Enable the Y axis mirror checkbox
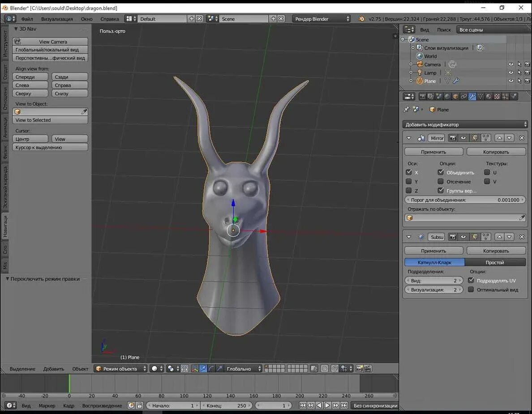This screenshot has height=414, width=532. pos(409,181)
